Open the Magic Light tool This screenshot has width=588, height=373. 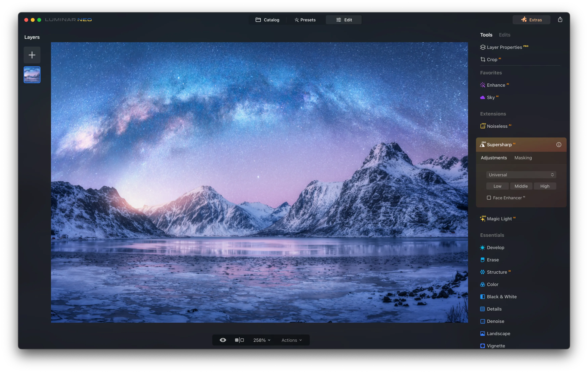(499, 219)
